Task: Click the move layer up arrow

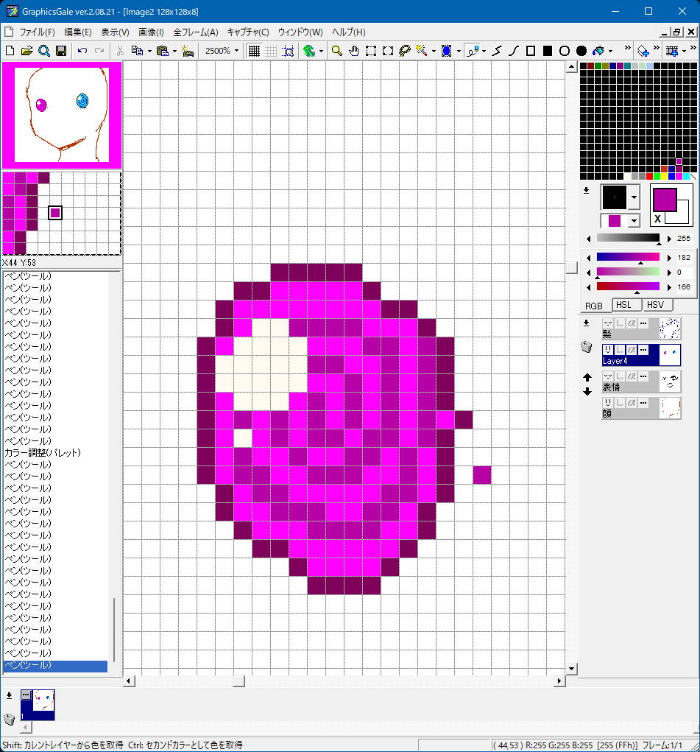Action: coord(587,377)
